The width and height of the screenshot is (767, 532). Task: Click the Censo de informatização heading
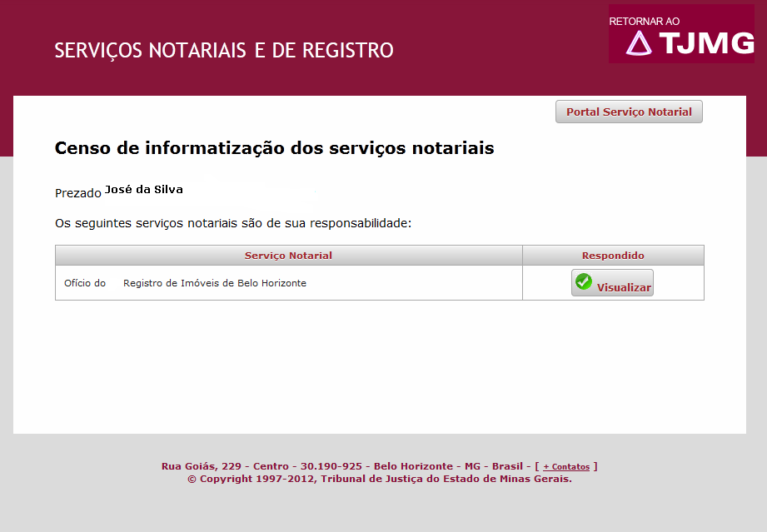(x=275, y=148)
